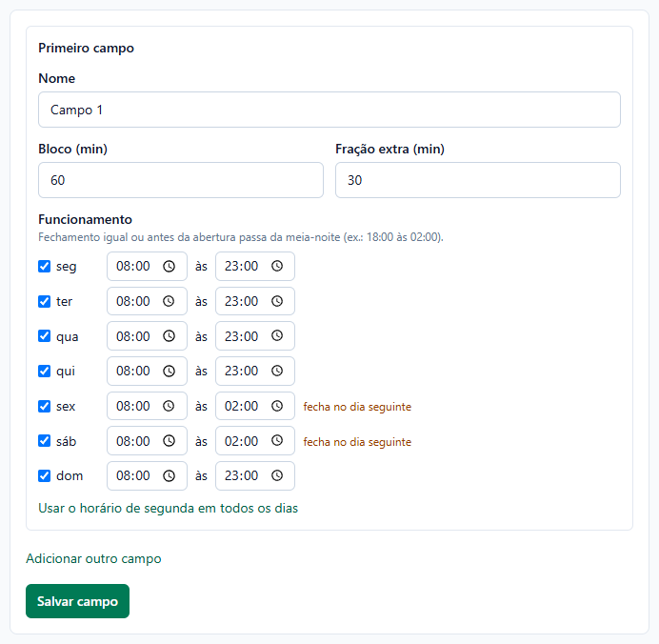Click Adicionar outro campo link

(x=93, y=558)
